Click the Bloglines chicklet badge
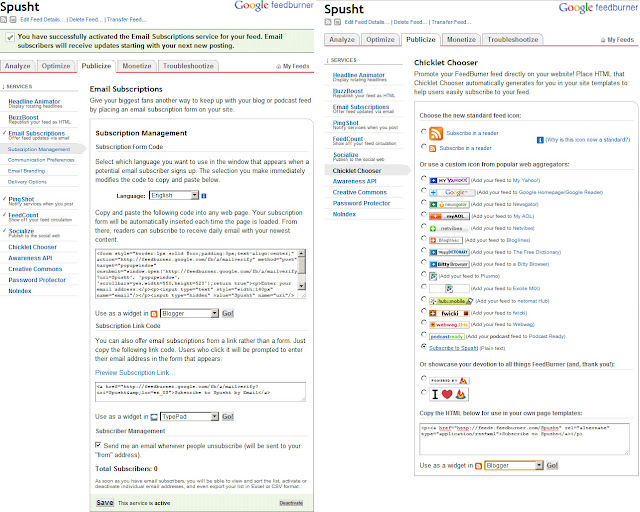The image size is (640, 512). [x=446, y=240]
